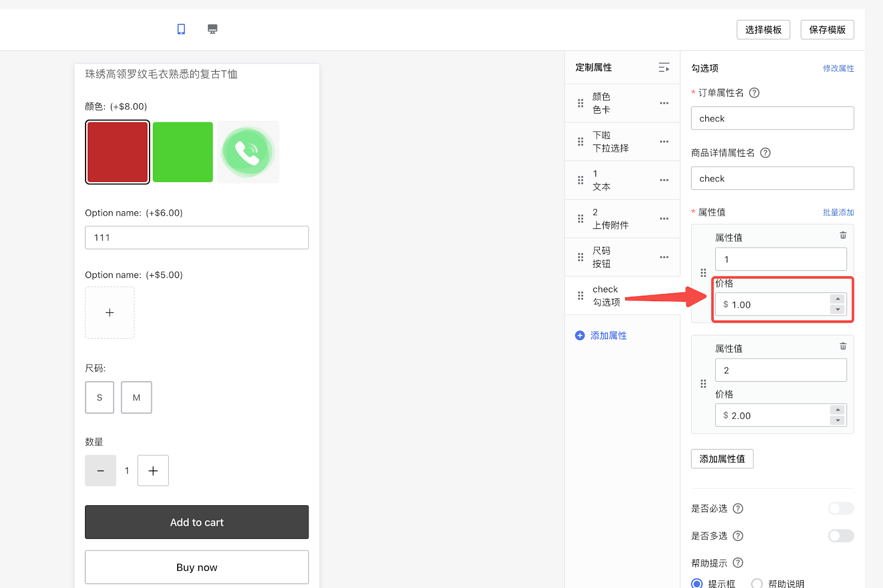Screen dimensions: 883x588
Task: Grab drag handle for 颜色 色卡 row
Action: [581, 103]
